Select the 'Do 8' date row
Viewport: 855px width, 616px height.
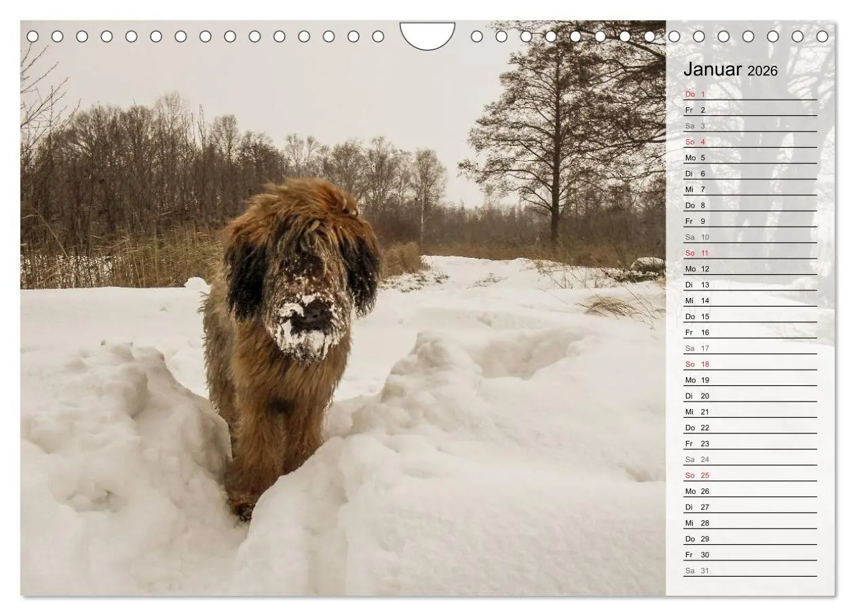(x=750, y=205)
